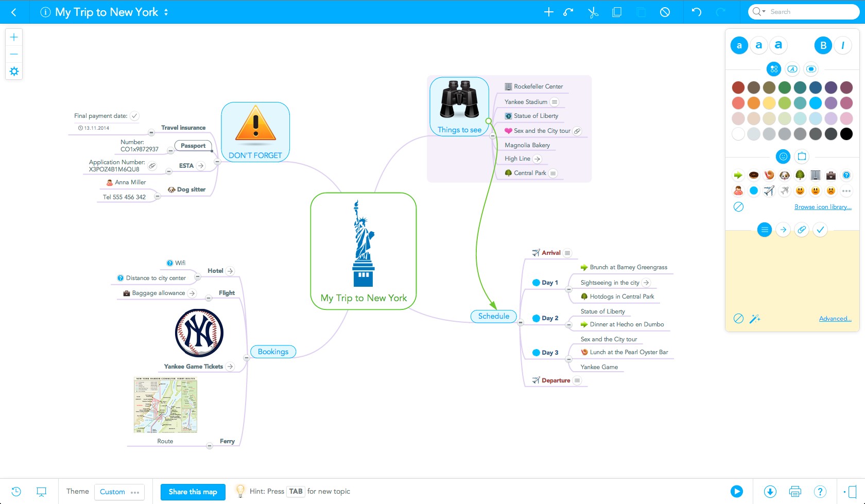Click the add topic plus icon

coord(549,12)
